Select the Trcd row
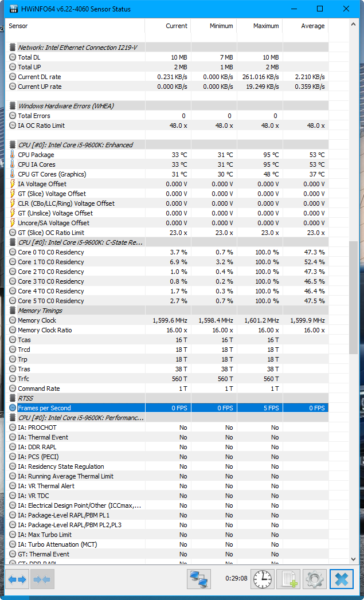Image resolution: width=364 pixels, height=600 pixels. tap(167, 350)
